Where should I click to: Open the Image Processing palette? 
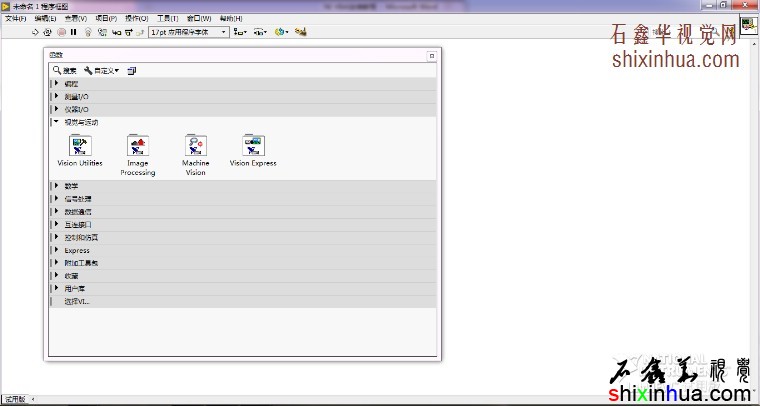pos(138,146)
